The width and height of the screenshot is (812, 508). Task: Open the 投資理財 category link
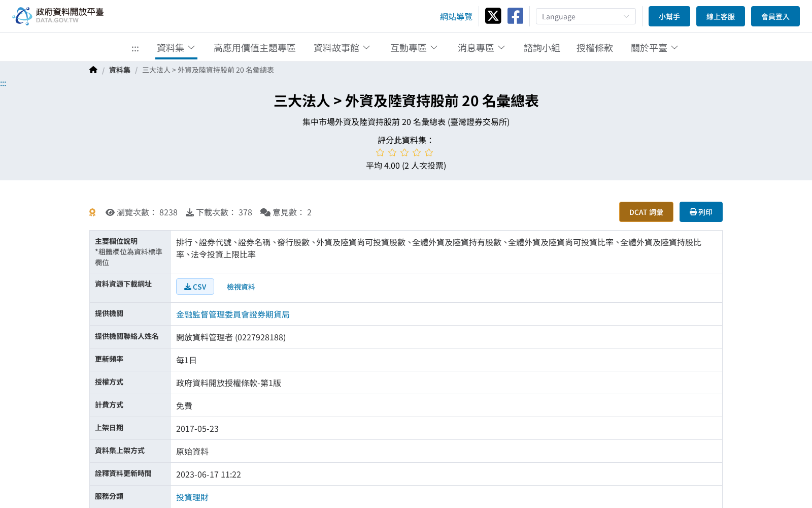coord(192,497)
